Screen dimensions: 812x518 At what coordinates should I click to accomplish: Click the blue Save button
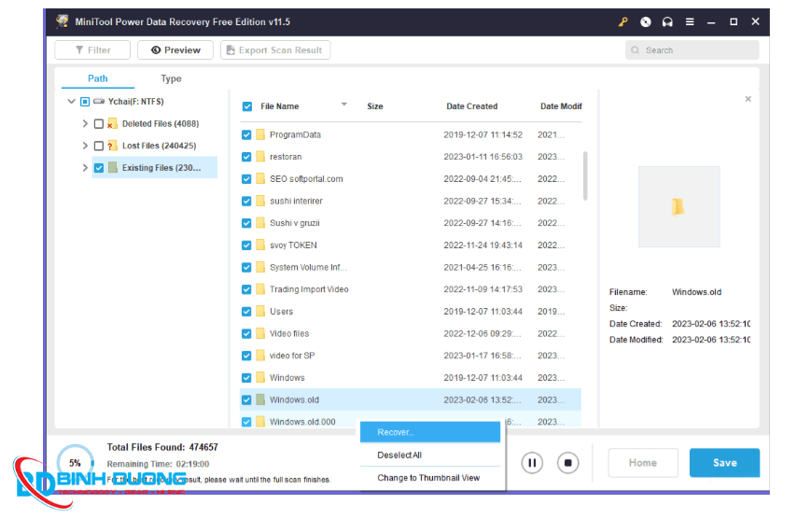[724, 463]
